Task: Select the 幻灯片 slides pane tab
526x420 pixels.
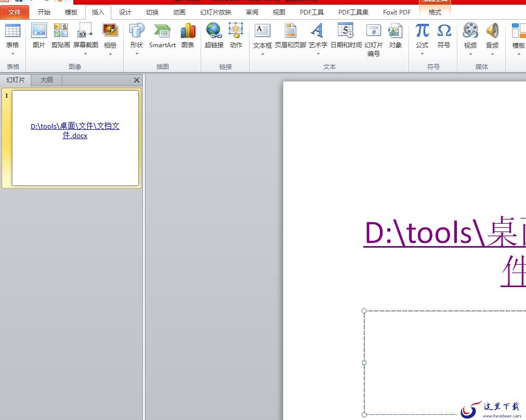Action: [16, 80]
